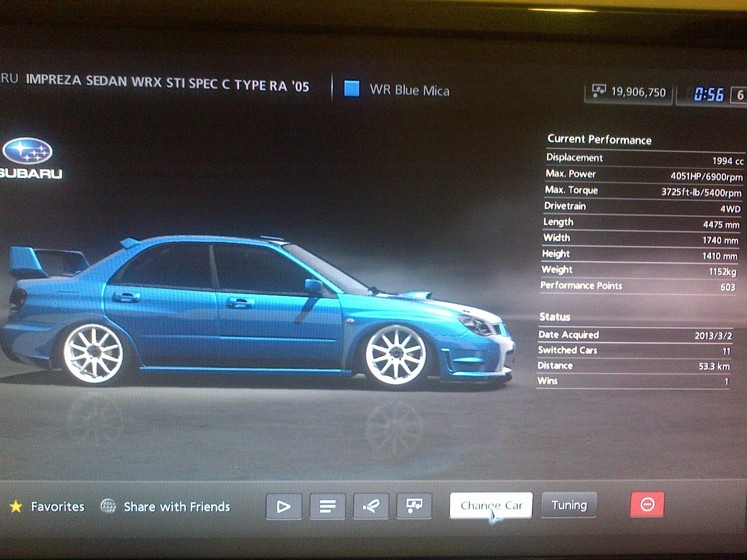Click the paint spray gun icon
This screenshot has width=747, height=560.
tap(371, 506)
